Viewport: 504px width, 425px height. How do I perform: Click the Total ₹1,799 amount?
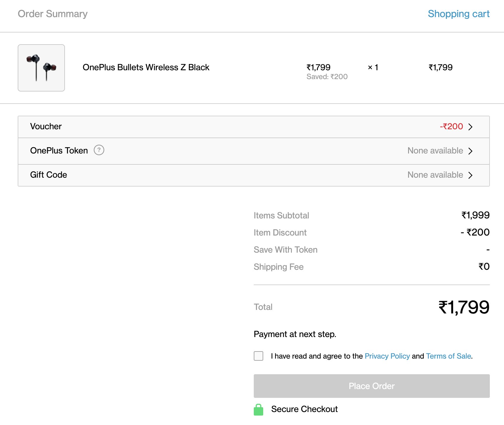click(464, 307)
